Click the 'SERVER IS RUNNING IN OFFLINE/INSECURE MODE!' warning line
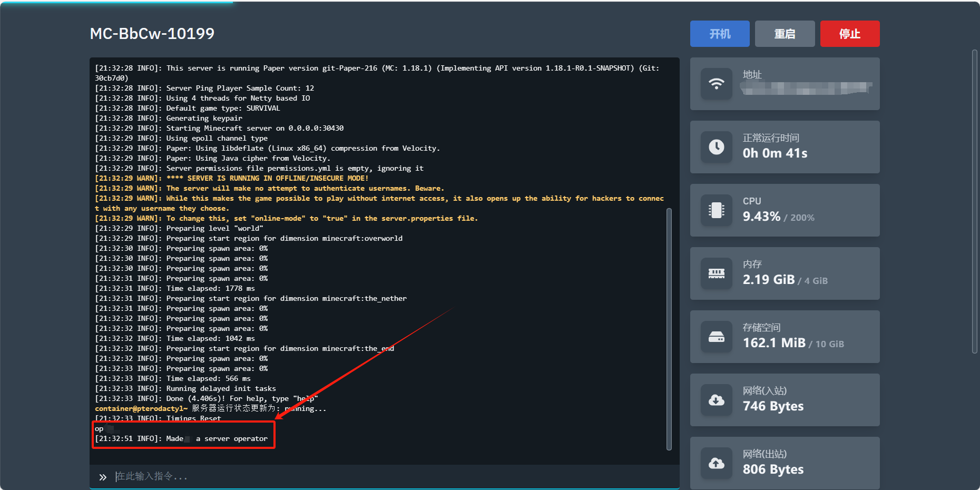The image size is (980, 490). tap(232, 178)
